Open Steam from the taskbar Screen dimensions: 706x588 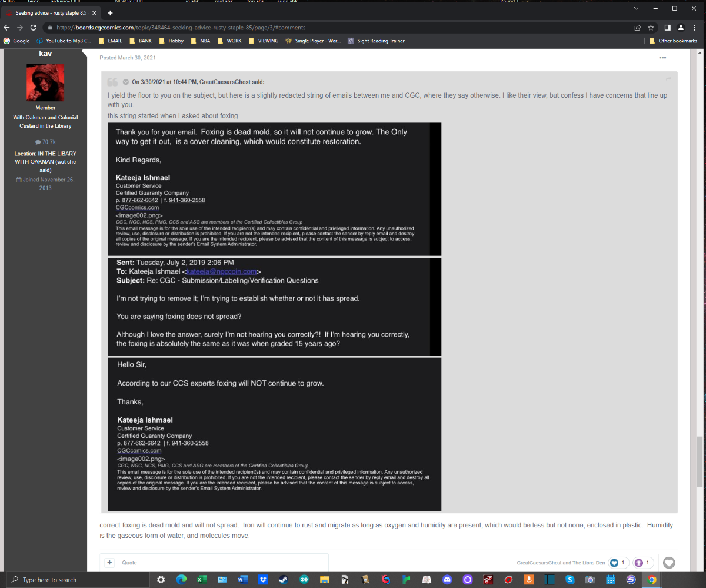pyautogui.click(x=284, y=580)
